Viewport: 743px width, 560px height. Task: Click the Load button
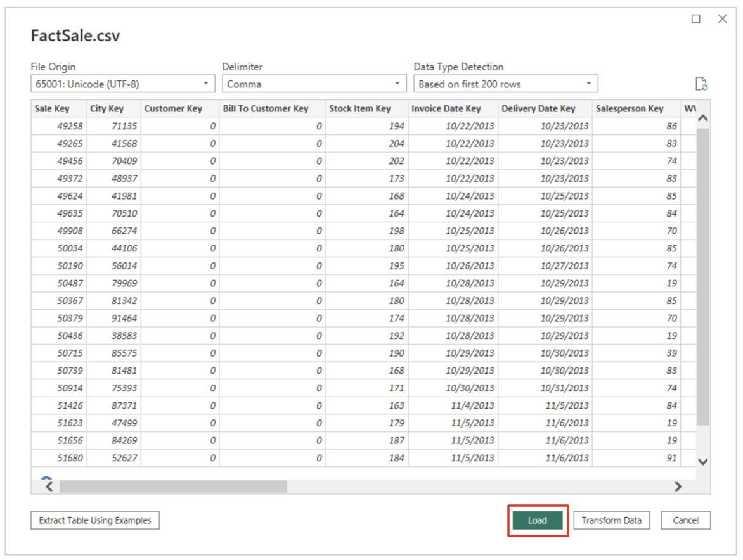click(538, 520)
